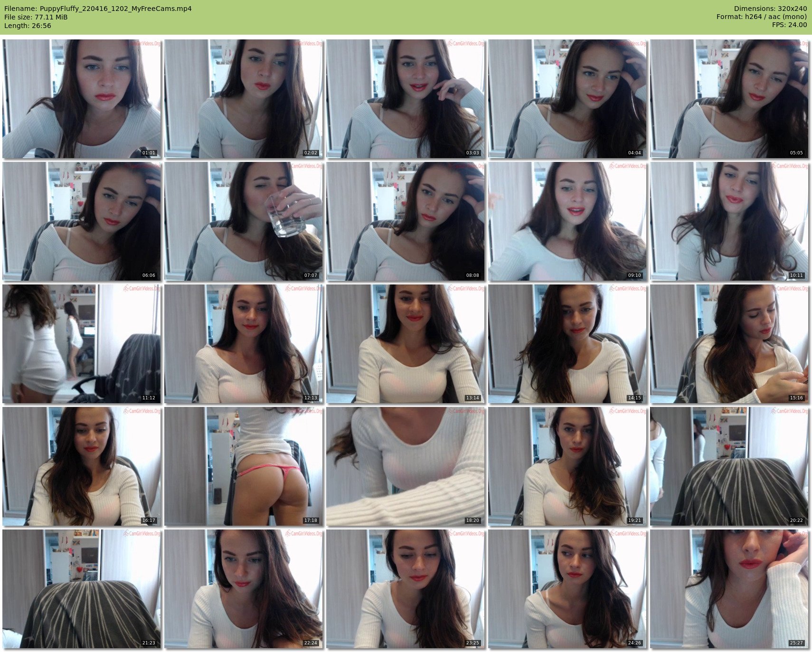Image resolution: width=812 pixels, height=652 pixels.
Task: Click the 07:07 frame with drinking glass
Action: click(244, 221)
